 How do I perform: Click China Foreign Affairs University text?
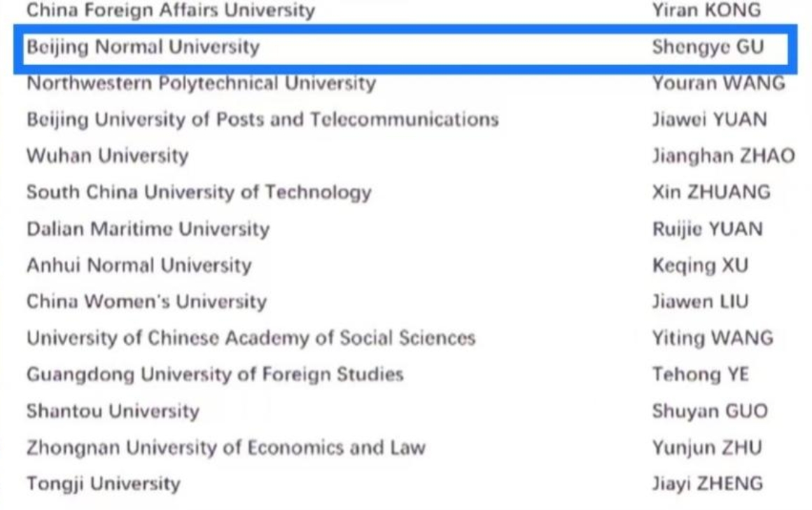point(170,11)
